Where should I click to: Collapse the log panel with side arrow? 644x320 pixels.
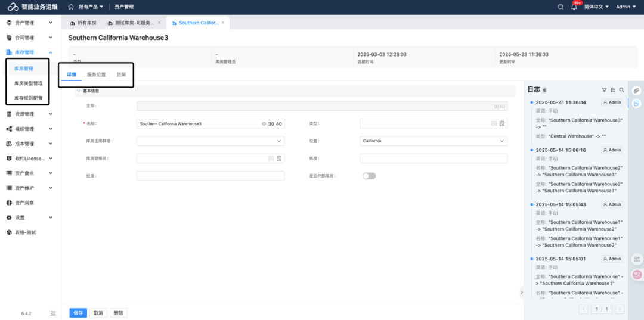point(522,293)
